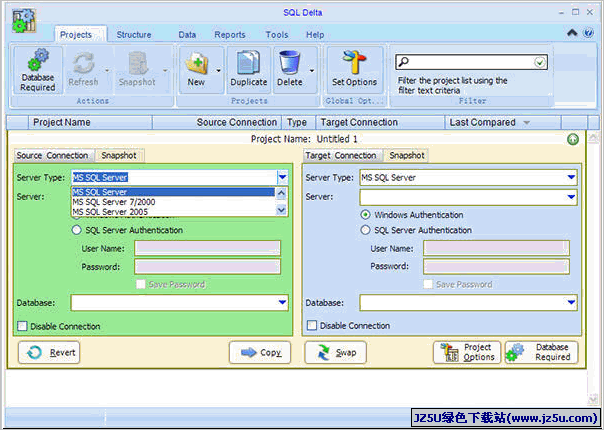Choose MS SQL Server 7/2000 option
Screen dimensions: 604x430
pyautogui.click(x=173, y=202)
